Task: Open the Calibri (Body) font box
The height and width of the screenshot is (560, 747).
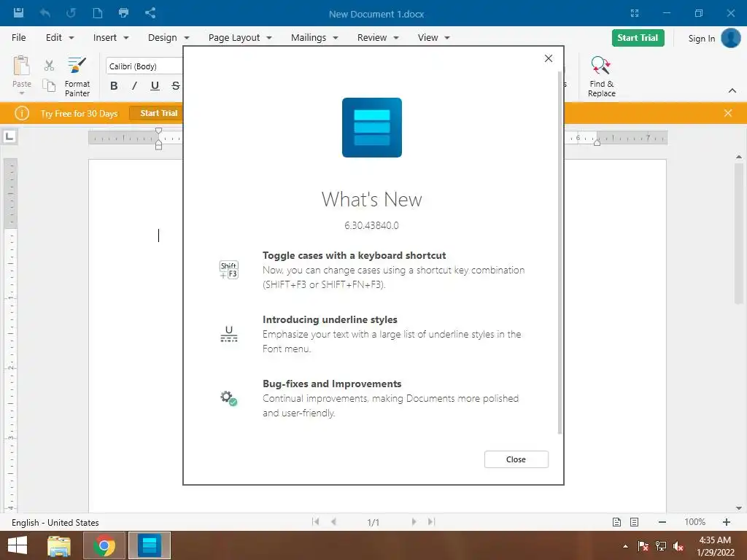Action: [144, 66]
